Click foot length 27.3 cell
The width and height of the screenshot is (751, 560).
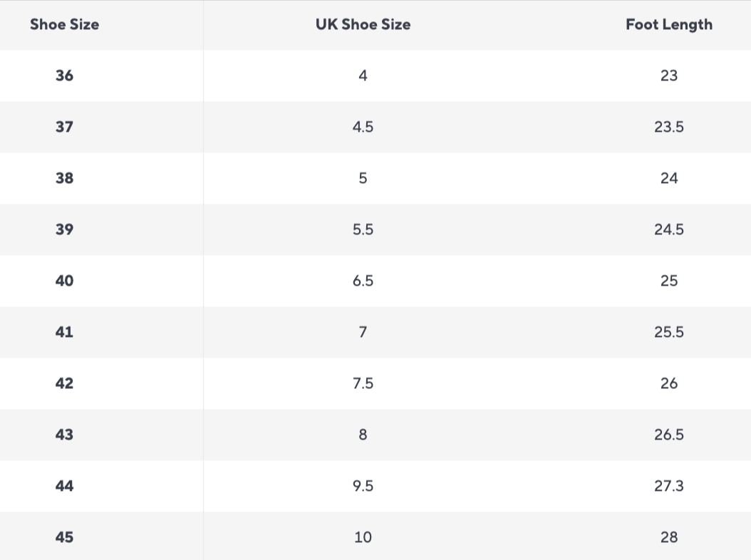[668, 486]
